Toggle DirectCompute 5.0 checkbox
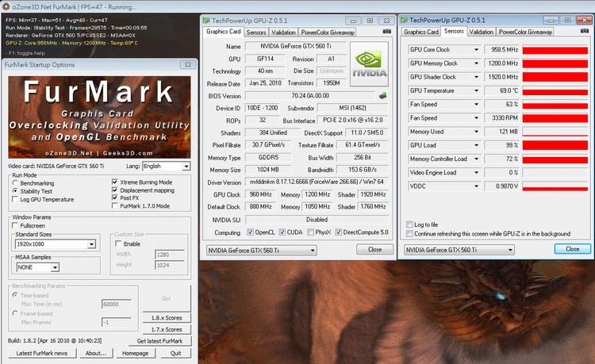This screenshot has height=364, width=595. [338, 232]
